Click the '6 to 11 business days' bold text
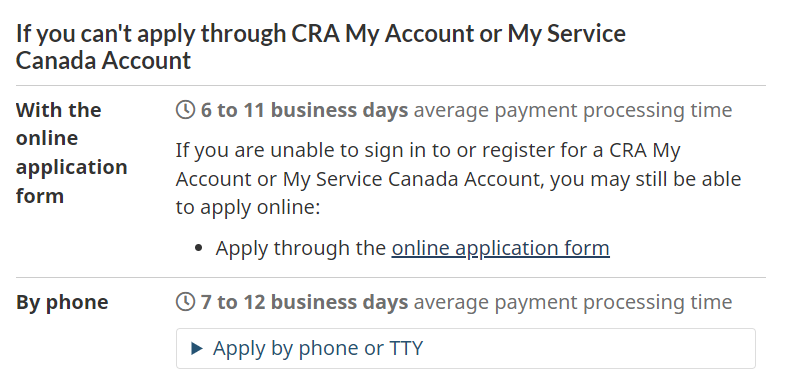The height and width of the screenshot is (384, 793). pos(304,110)
